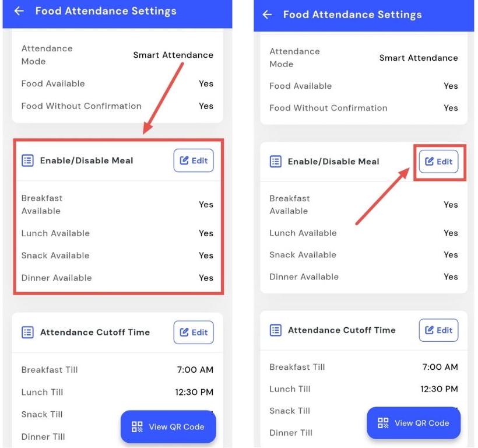478x448 pixels.
Task: Click Food Attendance Settings title, right screen
Action: coord(352,15)
